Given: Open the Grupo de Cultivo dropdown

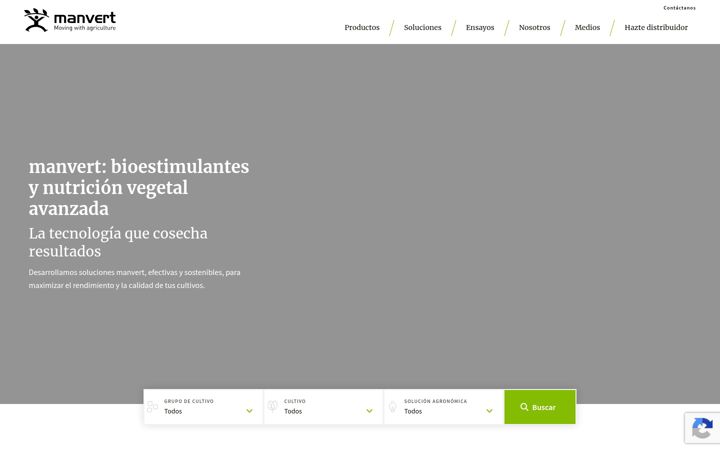Looking at the screenshot, I should (x=203, y=407).
